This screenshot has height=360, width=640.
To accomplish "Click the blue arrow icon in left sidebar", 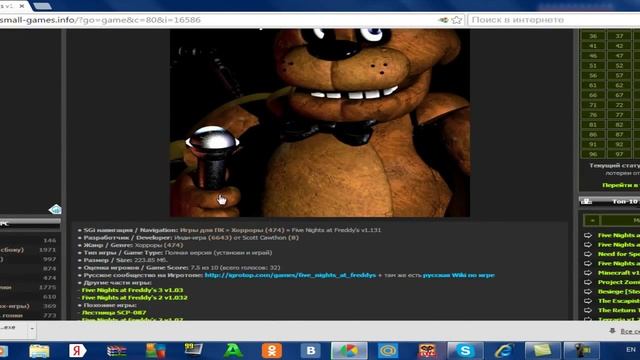I will 55,209.
